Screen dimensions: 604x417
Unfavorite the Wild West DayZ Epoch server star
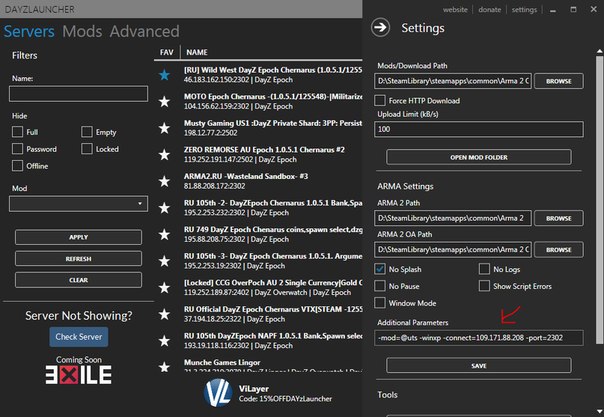[x=164, y=75]
